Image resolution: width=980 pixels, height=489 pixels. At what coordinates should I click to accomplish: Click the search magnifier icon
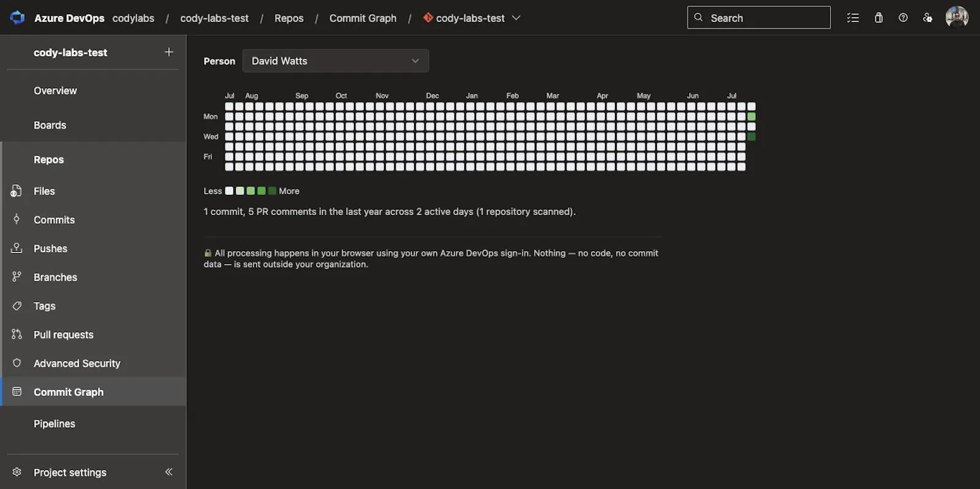click(698, 17)
